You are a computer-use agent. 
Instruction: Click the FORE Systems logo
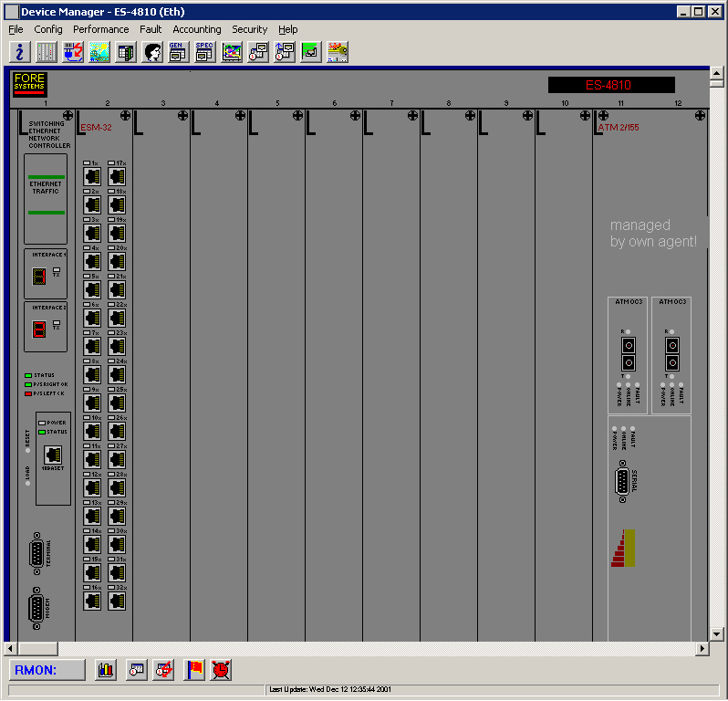29,84
